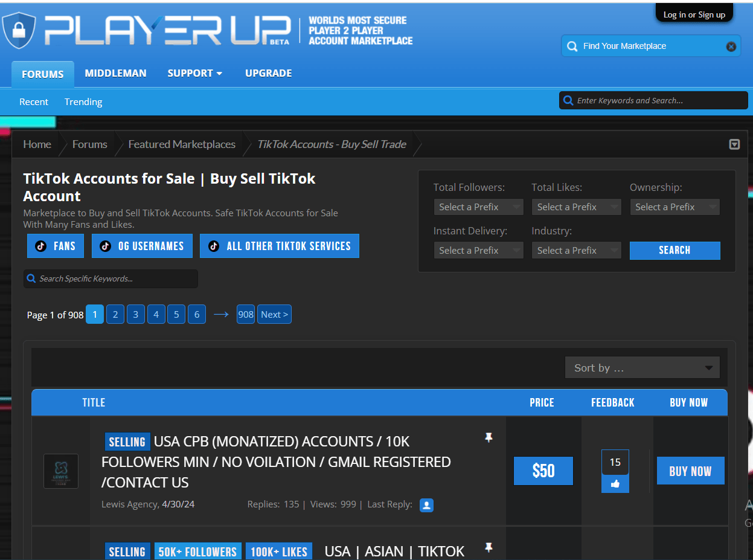Image resolution: width=753 pixels, height=560 pixels.
Task: Clear the Find Your Marketplace field
Action: [x=731, y=47]
